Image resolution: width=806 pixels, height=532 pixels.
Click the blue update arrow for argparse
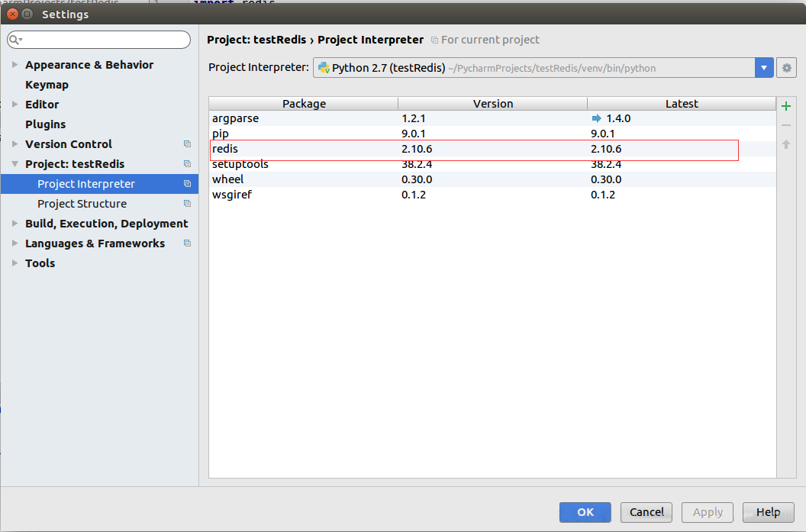coord(596,118)
